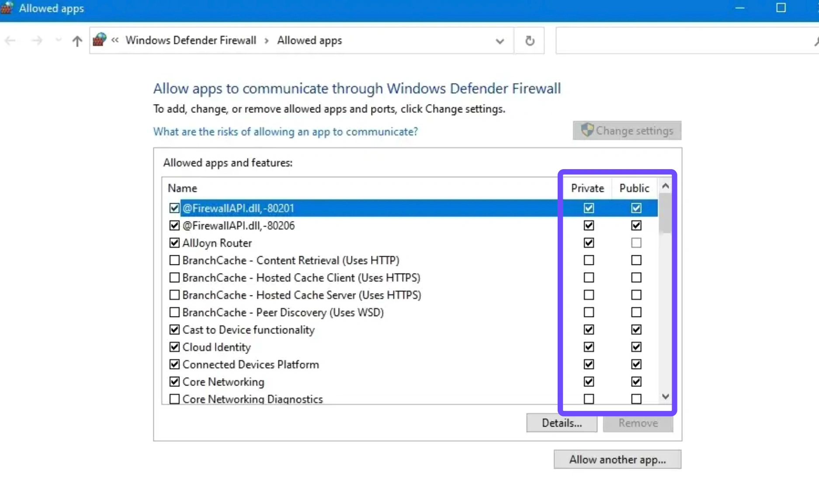Expand the address bar history dropdown
The width and height of the screenshot is (819, 504).
[500, 41]
